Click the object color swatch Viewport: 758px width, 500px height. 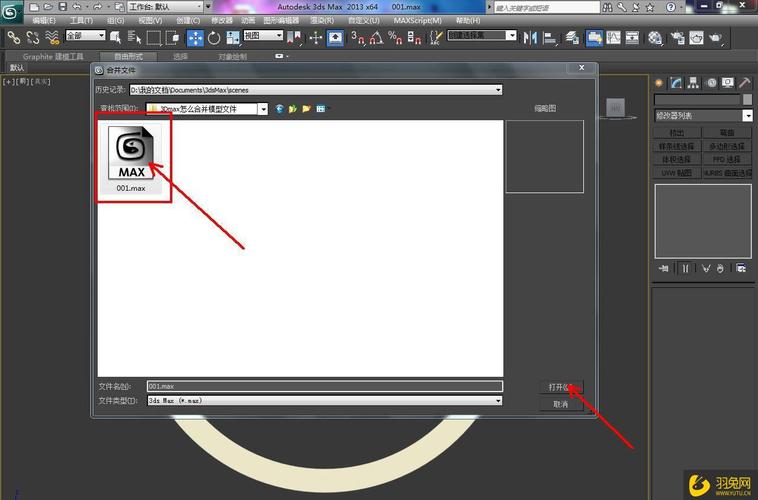coord(746,100)
